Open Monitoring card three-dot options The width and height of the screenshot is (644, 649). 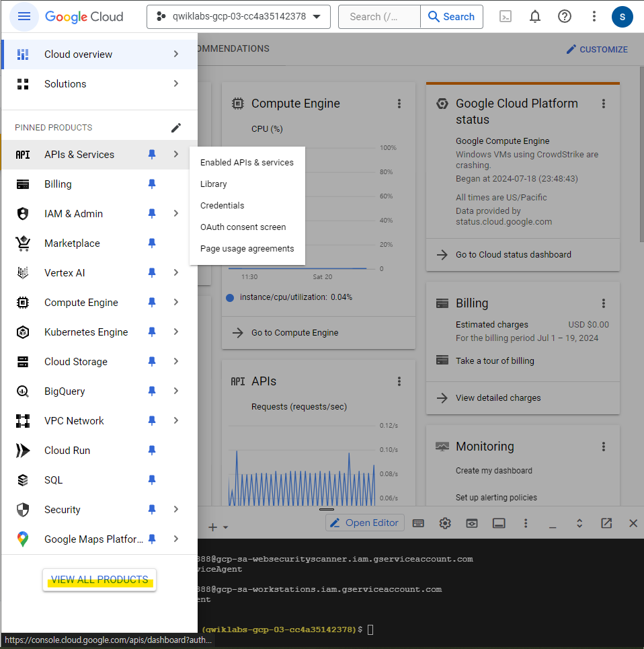(x=604, y=447)
